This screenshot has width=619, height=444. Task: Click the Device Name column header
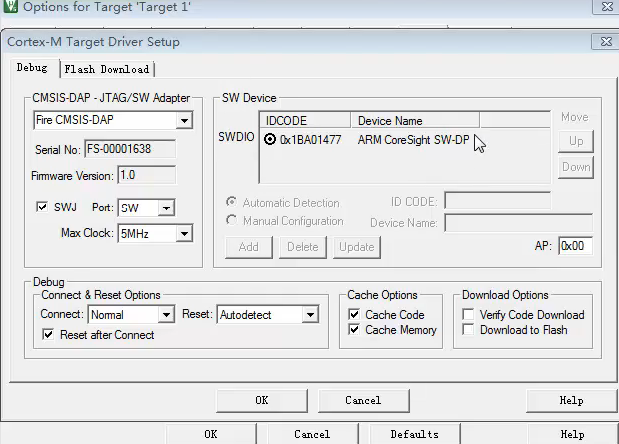[x=415, y=120]
